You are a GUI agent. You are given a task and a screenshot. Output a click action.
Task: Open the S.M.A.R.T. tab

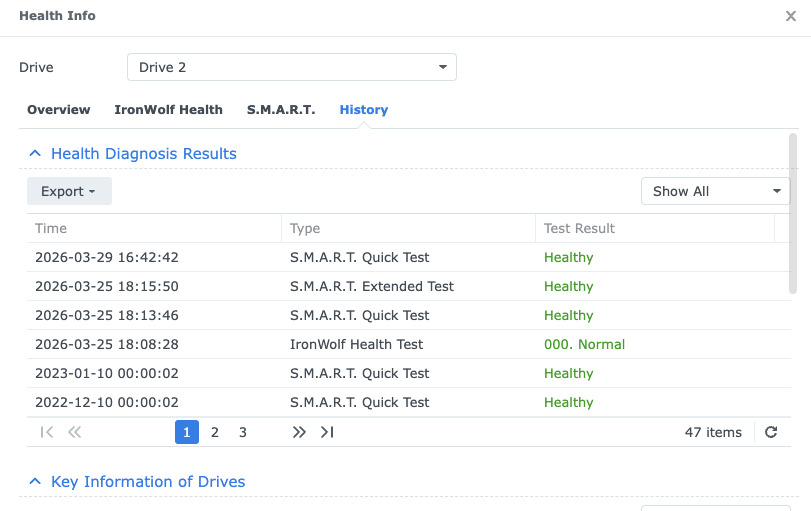click(281, 110)
